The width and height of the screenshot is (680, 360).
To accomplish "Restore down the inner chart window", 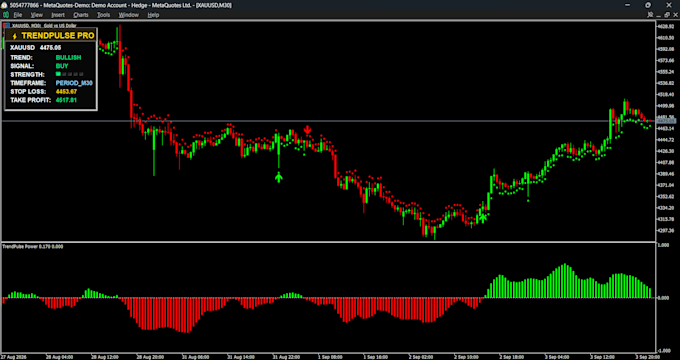I will point(667,15).
